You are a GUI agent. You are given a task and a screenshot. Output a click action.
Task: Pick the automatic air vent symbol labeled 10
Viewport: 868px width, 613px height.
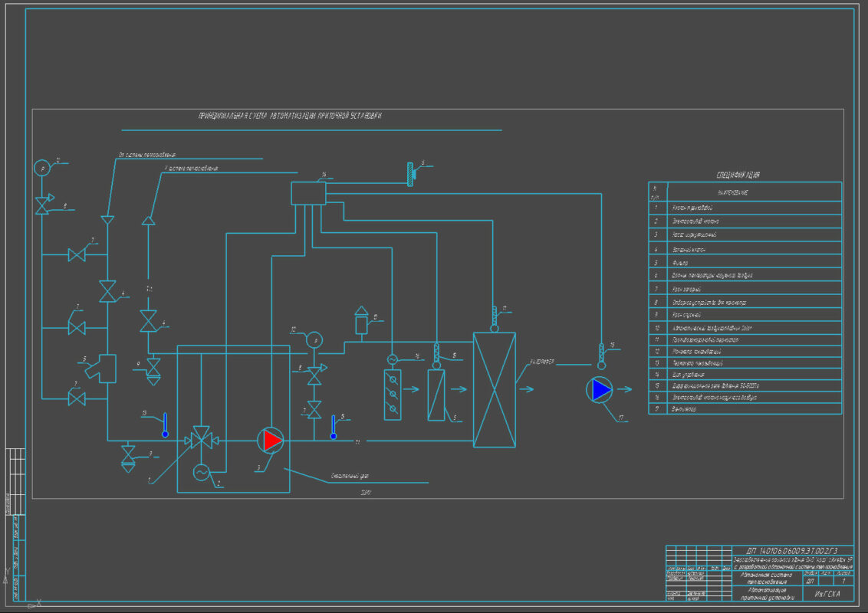361,320
